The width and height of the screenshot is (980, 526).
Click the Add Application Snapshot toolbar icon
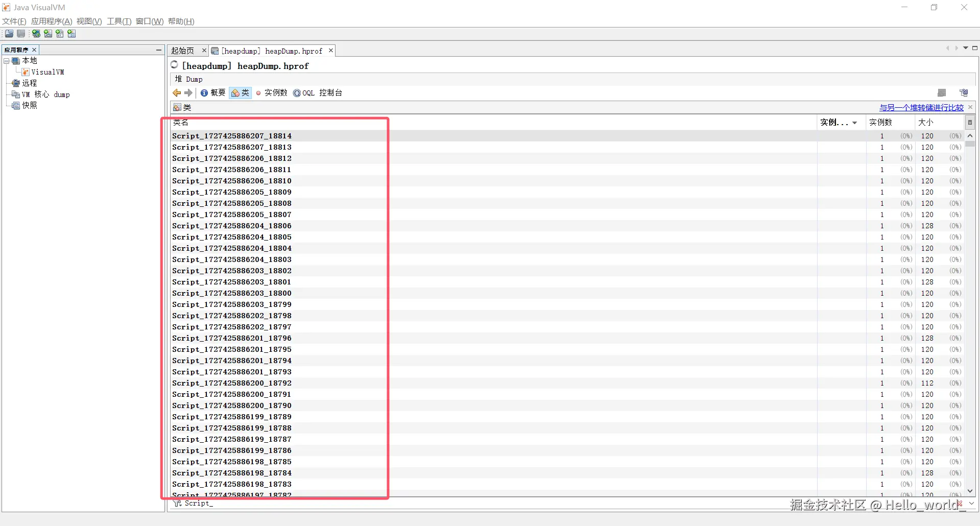(x=71, y=34)
